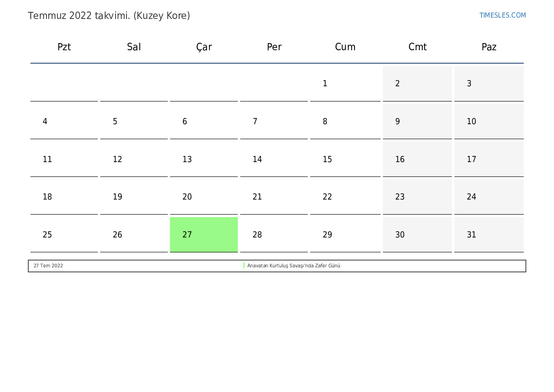Click the Çar column header
Viewport: 554px width, 392px height.
point(204,47)
